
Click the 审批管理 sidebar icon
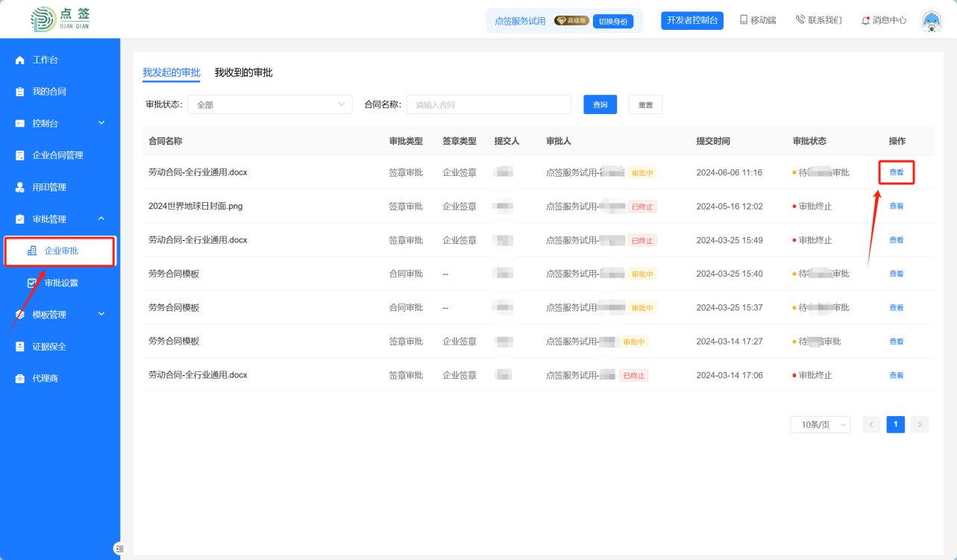click(20, 219)
